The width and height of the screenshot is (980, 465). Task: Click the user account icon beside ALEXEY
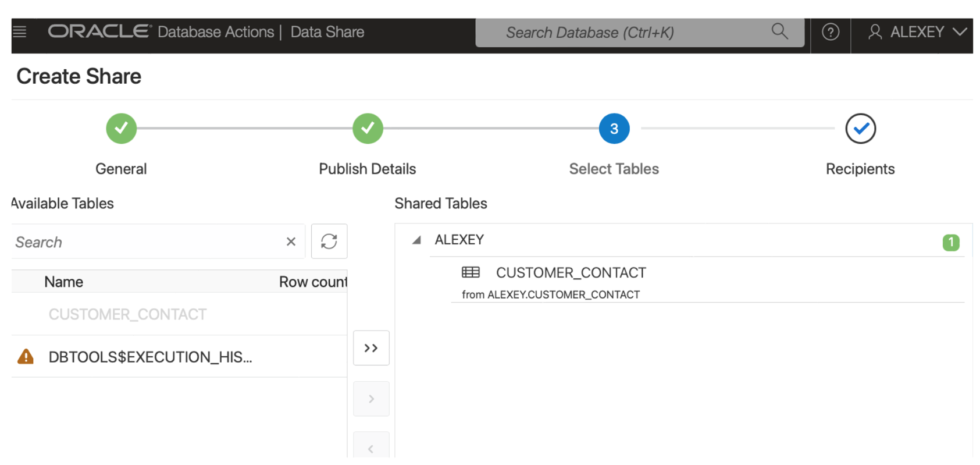pyautogui.click(x=875, y=32)
